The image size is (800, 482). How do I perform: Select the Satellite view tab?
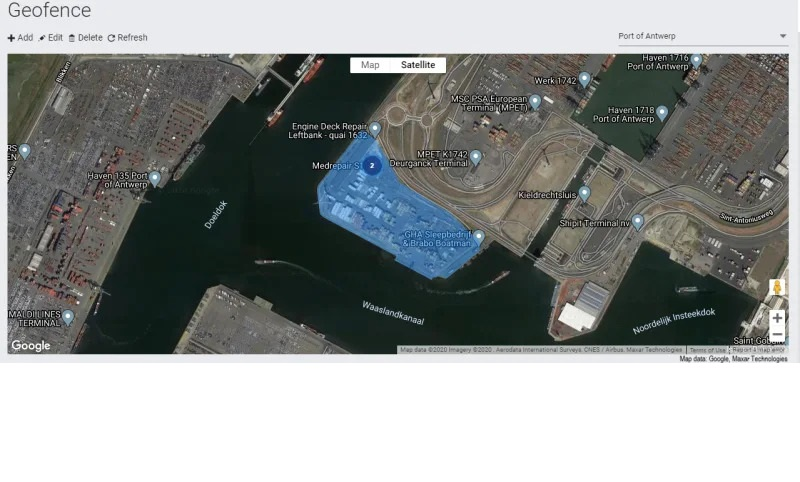click(x=418, y=65)
